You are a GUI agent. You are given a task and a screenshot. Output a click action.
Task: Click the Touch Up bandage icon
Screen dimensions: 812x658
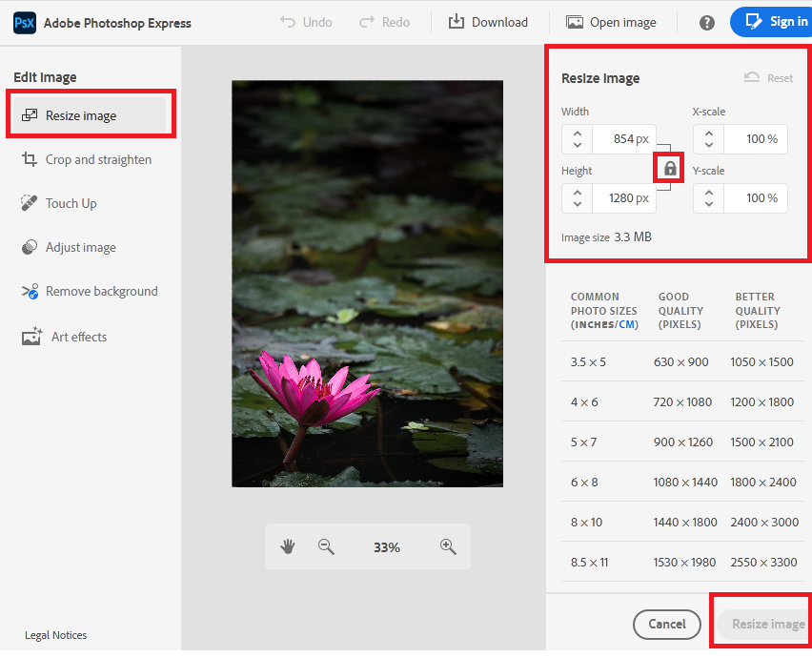(x=29, y=202)
